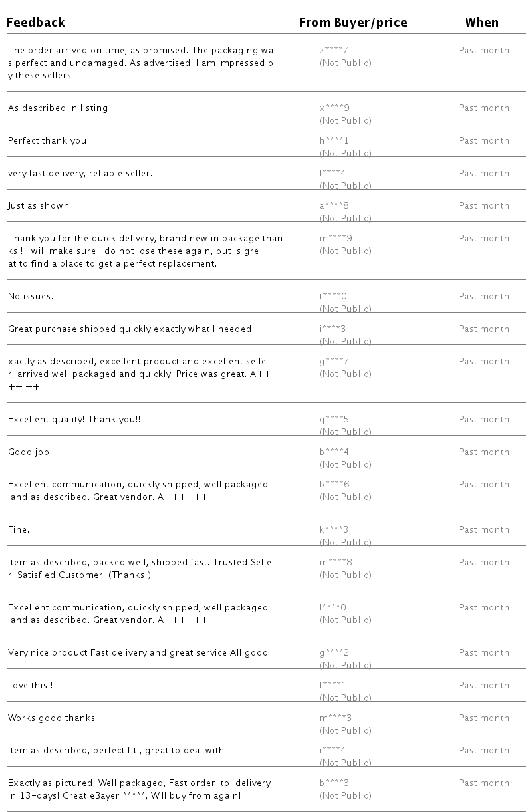Image resolution: width=532 pixels, height=812 pixels.
Task: Select buyer m****8 username
Action: coord(336,563)
